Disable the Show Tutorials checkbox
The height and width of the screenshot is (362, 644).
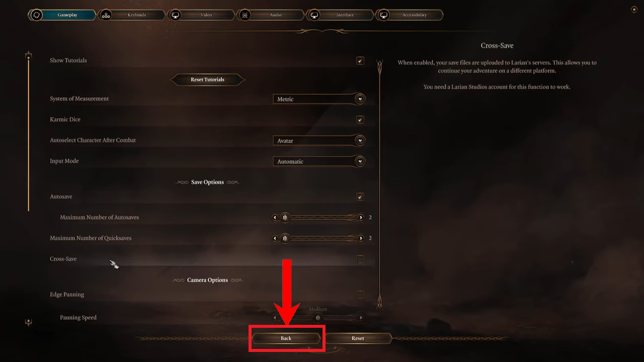(x=360, y=61)
